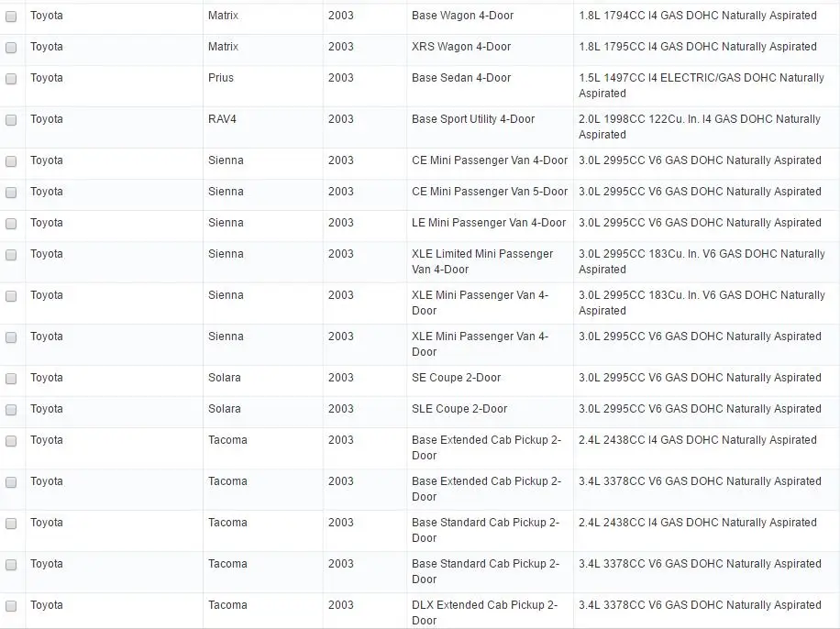Screen dimensions: 840x629
Task: Select the 'Base Wagon 4-Door' cell
Action: coord(491,18)
